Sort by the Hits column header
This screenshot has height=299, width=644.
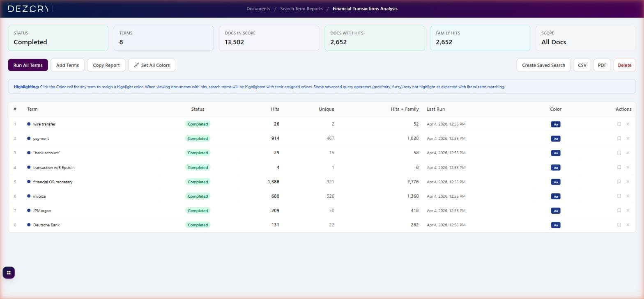coord(275,109)
